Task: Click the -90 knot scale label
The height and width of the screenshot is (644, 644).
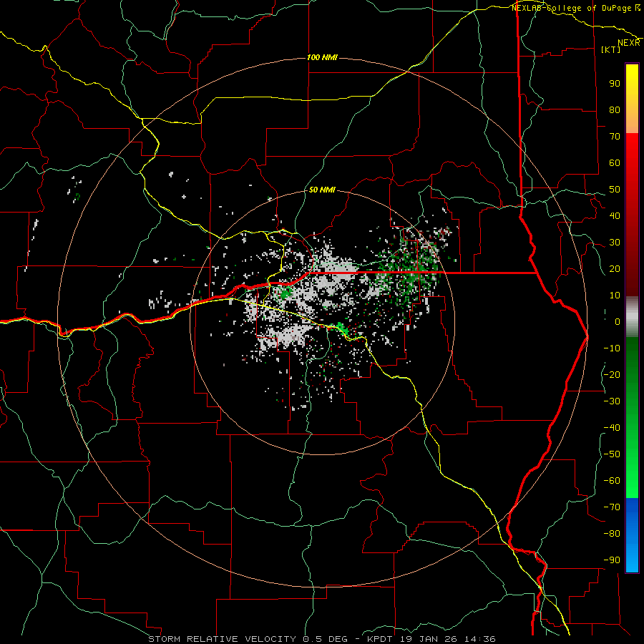Action: [x=612, y=560]
